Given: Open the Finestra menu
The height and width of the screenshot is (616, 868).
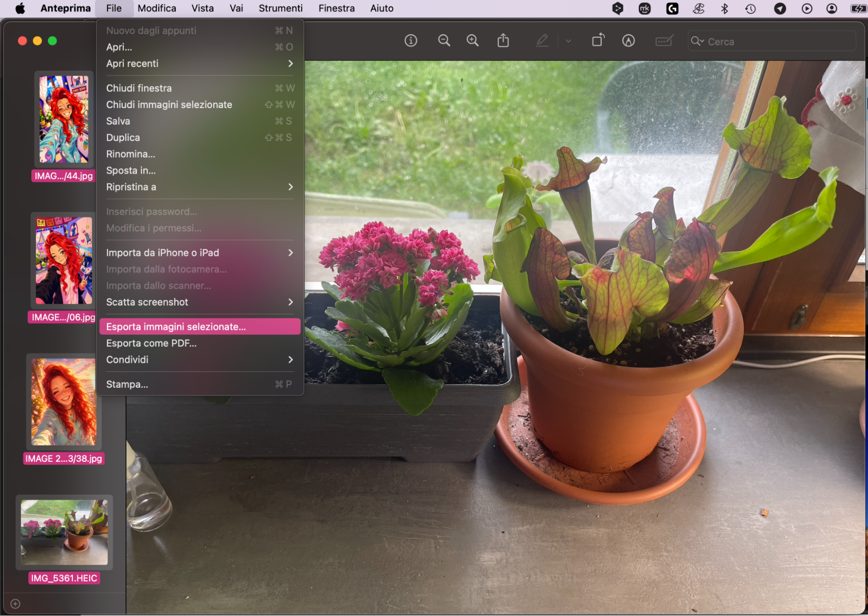Looking at the screenshot, I should click(337, 8).
